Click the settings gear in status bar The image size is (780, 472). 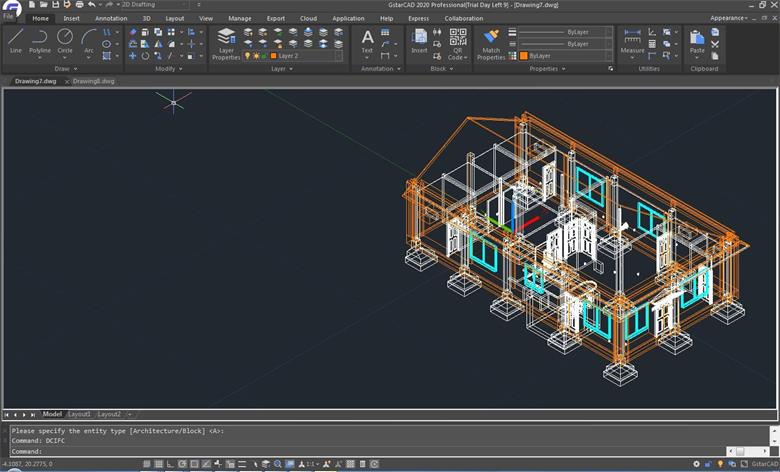click(x=696, y=464)
